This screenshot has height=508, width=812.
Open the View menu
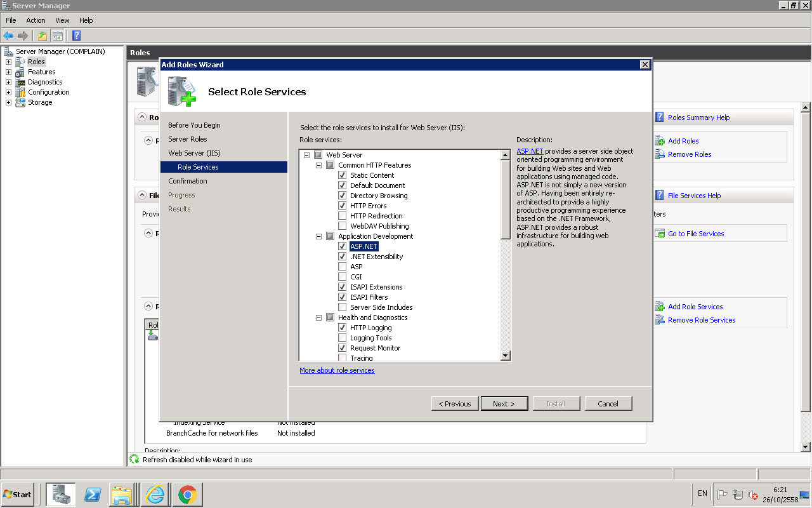[x=62, y=20]
